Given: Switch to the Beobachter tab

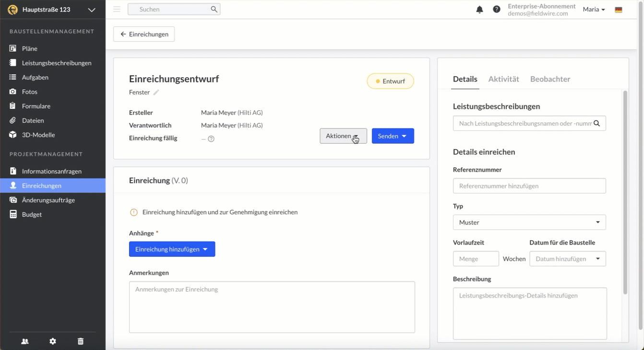Looking at the screenshot, I should pos(550,79).
